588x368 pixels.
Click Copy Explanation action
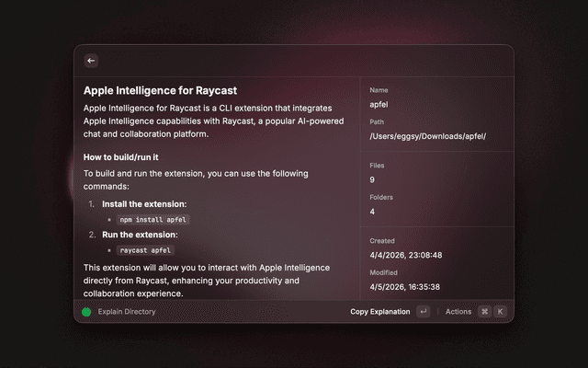pos(379,312)
